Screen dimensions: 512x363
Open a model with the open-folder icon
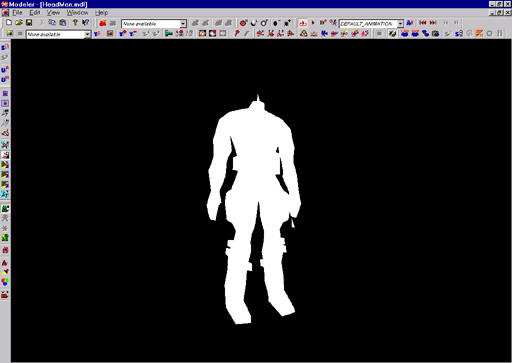coord(19,23)
